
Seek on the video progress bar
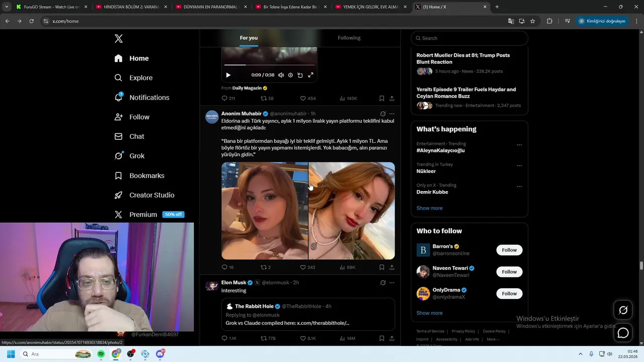(270, 65)
